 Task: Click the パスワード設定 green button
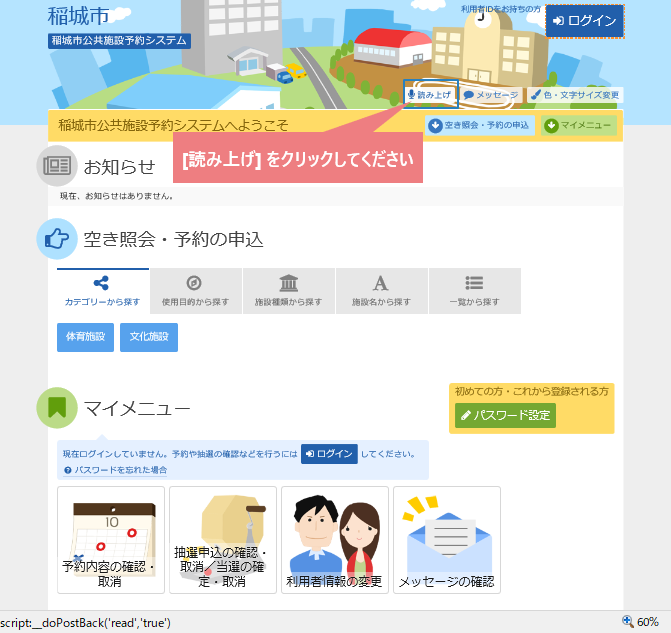pyautogui.click(x=505, y=415)
